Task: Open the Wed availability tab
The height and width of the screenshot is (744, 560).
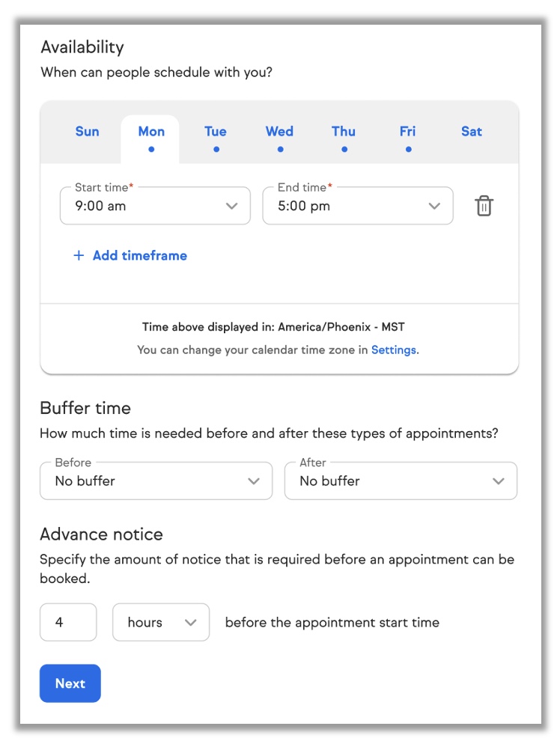Action: (279, 132)
